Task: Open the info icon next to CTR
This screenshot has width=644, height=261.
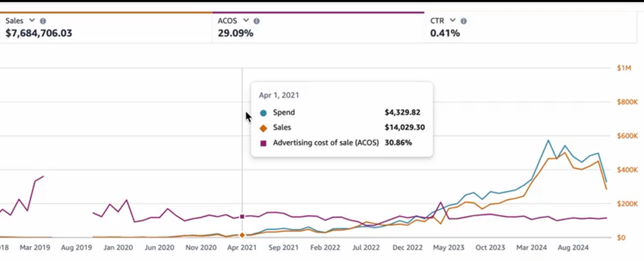Action: coord(463,21)
